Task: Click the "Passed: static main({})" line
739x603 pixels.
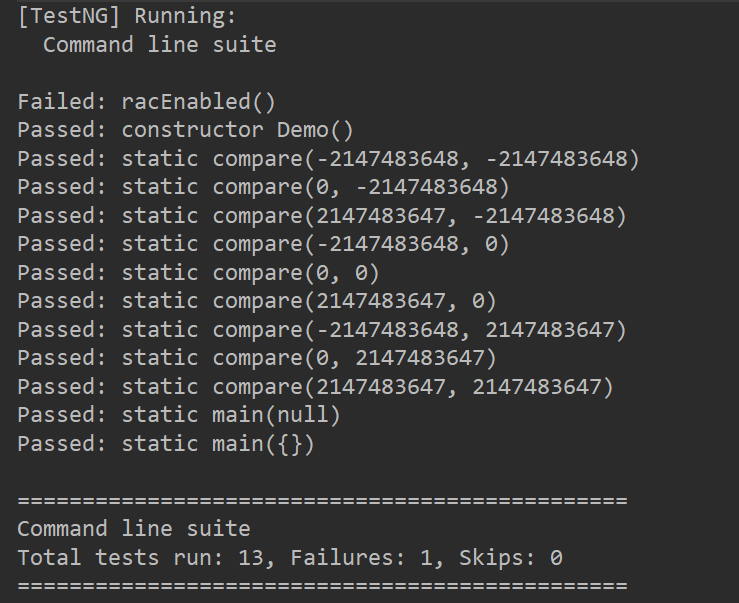Action: pyautogui.click(x=166, y=443)
